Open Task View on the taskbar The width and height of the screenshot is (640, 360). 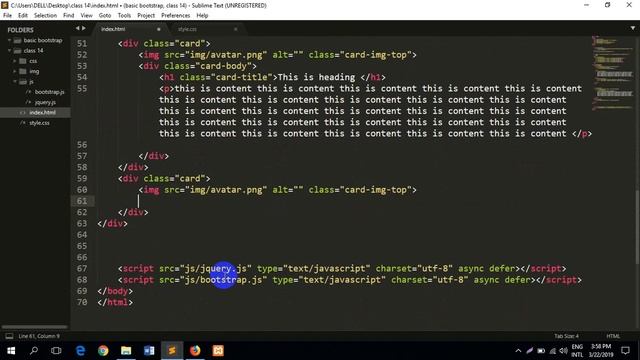(56, 351)
